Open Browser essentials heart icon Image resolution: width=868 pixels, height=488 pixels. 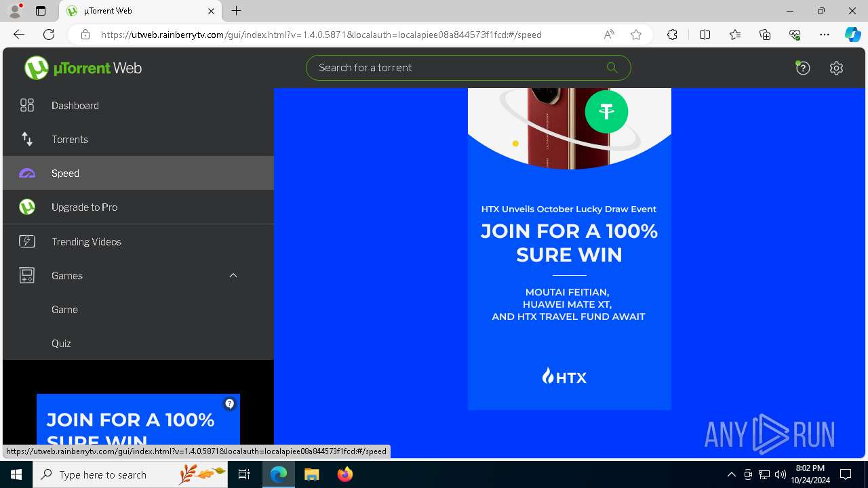click(x=795, y=35)
